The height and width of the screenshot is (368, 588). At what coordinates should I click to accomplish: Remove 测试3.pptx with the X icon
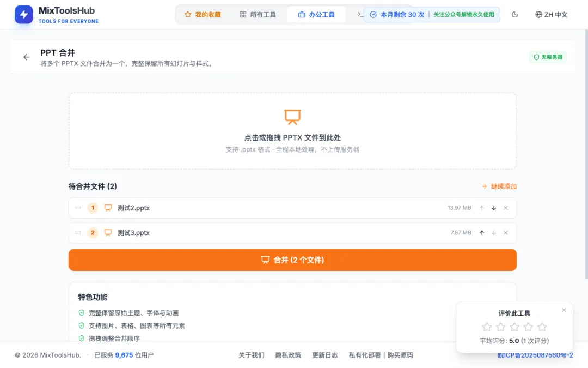pos(506,233)
